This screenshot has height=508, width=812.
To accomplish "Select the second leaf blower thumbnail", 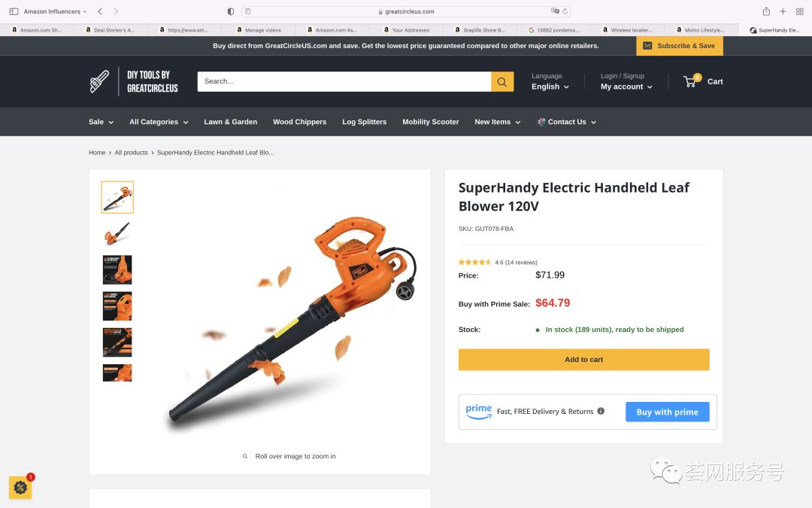I will click(x=117, y=233).
